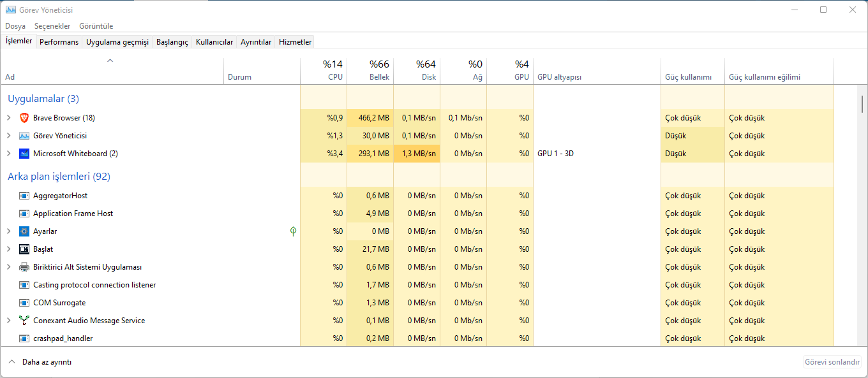Click the green leaf status icon for Ayarlar
The image size is (868, 378).
pyautogui.click(x=293, y=231)
